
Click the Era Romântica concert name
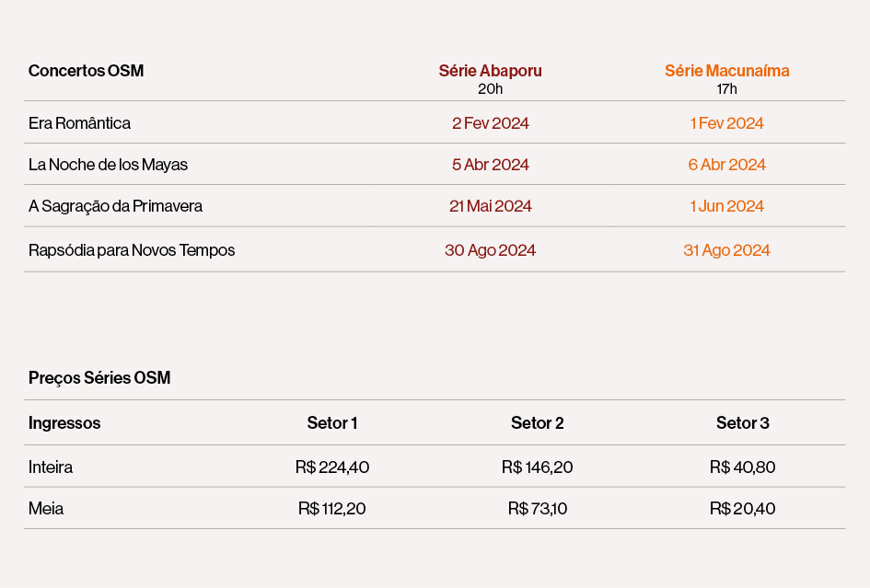click(79, 123)
